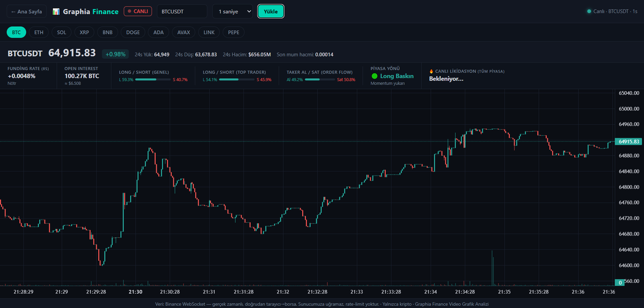Select the SOL coin tab
Viewport: 644px width, 308px height.
pos(62,32)
